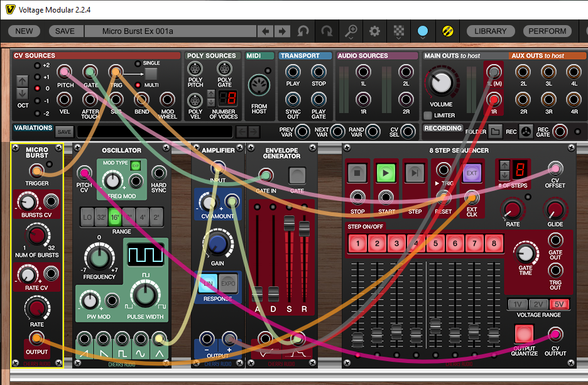Click the oscillator sawtooth wave output jack
Image resolution: width=588 pixels, height=385 pixels.
click(84, 339)
